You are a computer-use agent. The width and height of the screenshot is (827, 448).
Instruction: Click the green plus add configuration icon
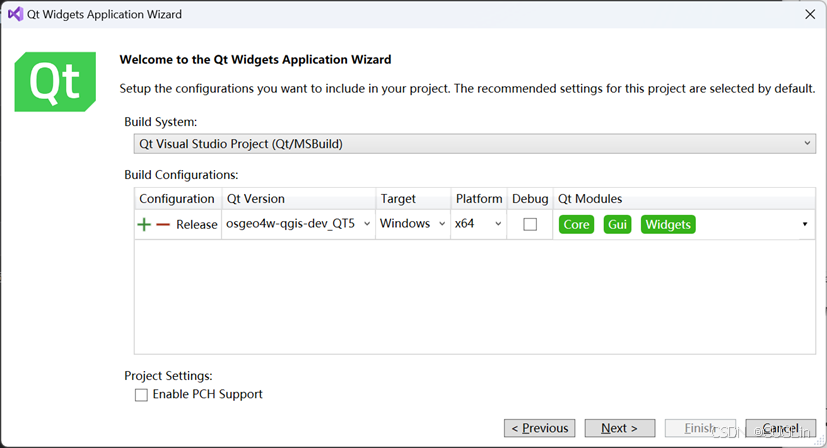coord(144,224)
